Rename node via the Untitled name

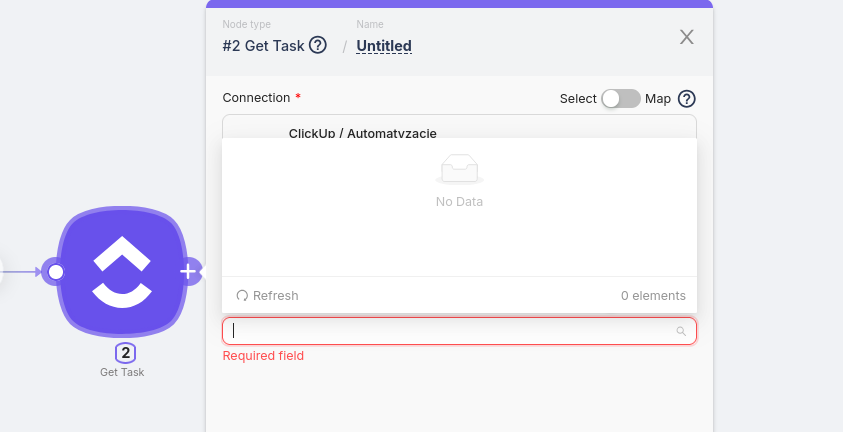click(384, 46)
